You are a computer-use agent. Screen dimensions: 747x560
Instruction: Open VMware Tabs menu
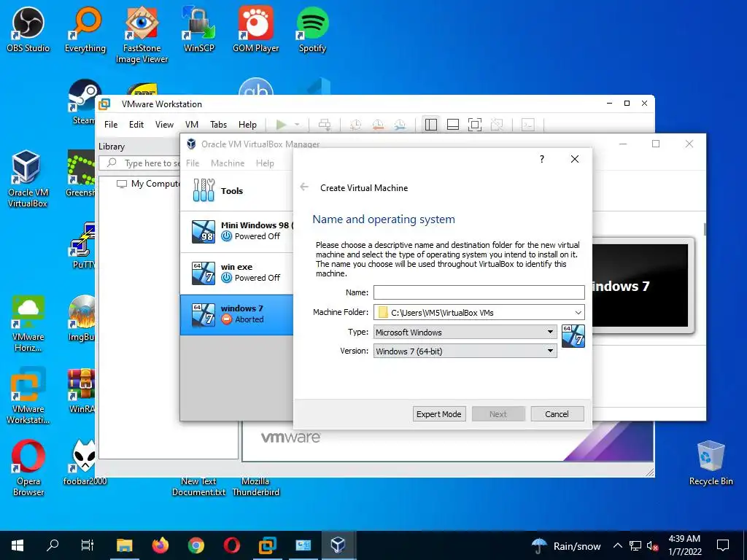tap(218, 124)
